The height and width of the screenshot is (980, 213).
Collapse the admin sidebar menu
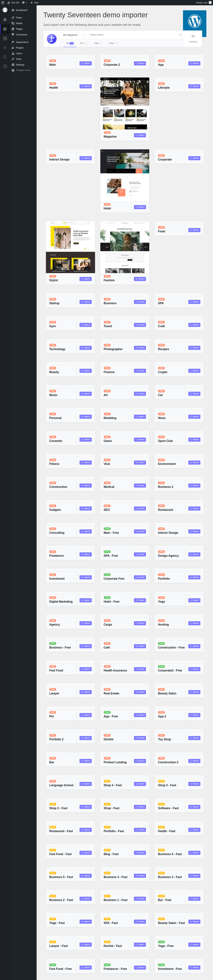point(21,70)
